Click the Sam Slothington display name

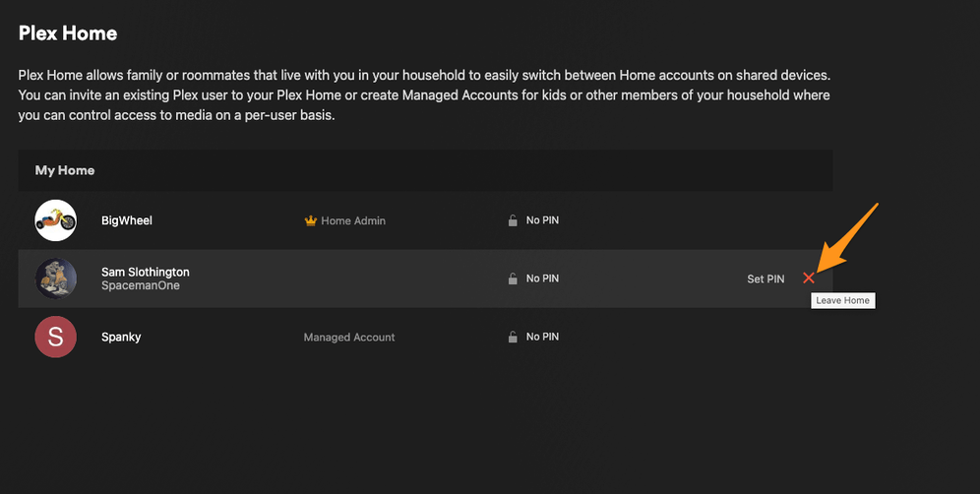click(146, 272)
